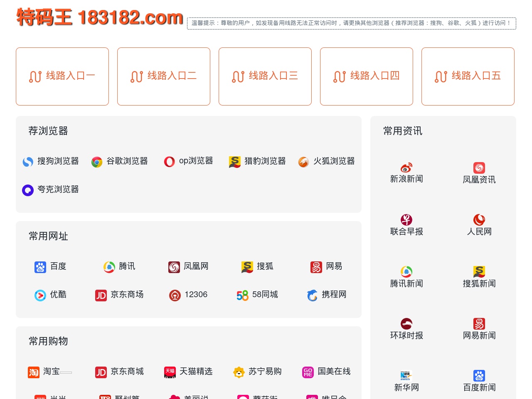Click the icon above 联合早报
Image resolution: width=532 pixels, height=399 pixels.
(406, 219)
